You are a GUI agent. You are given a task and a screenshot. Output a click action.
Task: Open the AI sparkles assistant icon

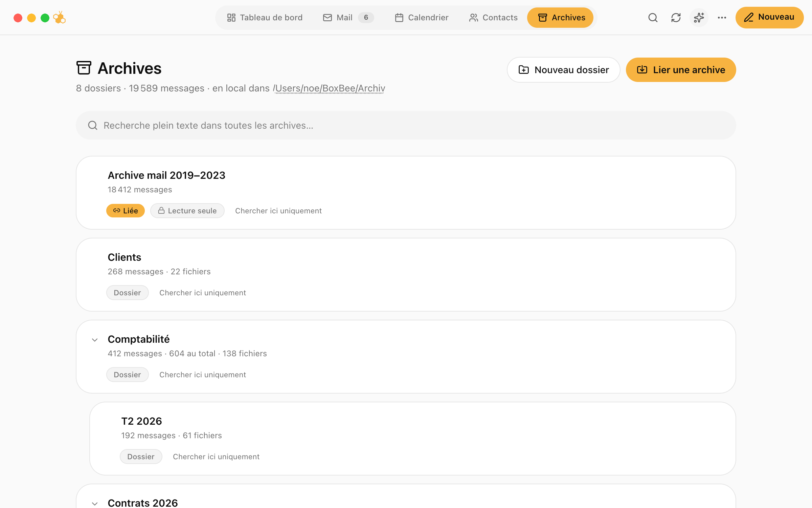tap(699, 18)
